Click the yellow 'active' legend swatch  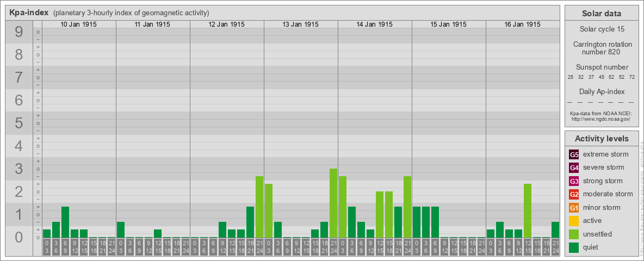coord(574,221)
